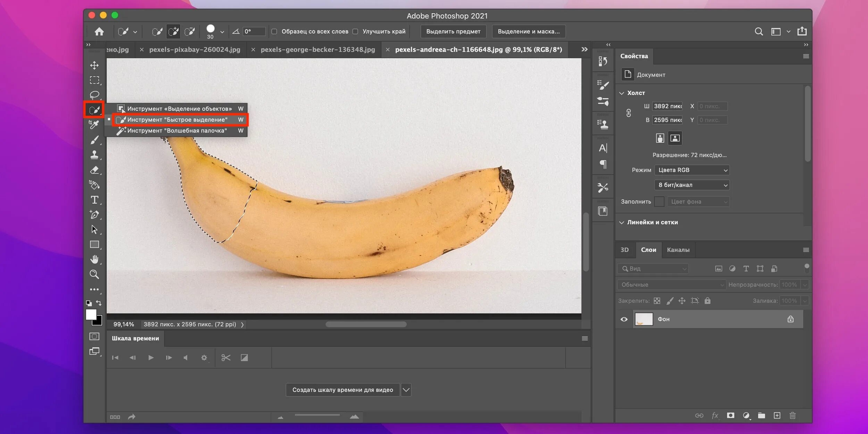The height and width of the screenshot is (434, 868).
Task: Open the Режим Цвета RGB dropdown
Action: pyautogui.click(x=692, y=170)
